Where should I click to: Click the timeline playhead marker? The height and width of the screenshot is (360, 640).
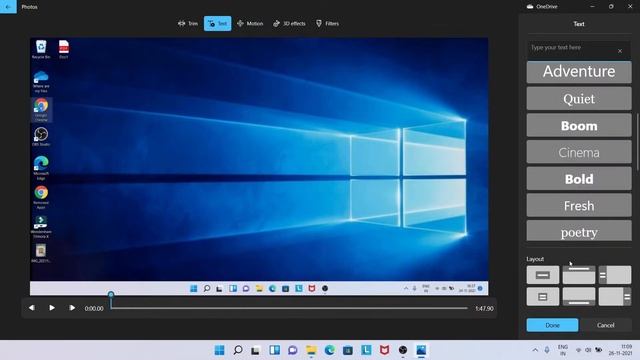pyautogui.click(x=111, y=294)
